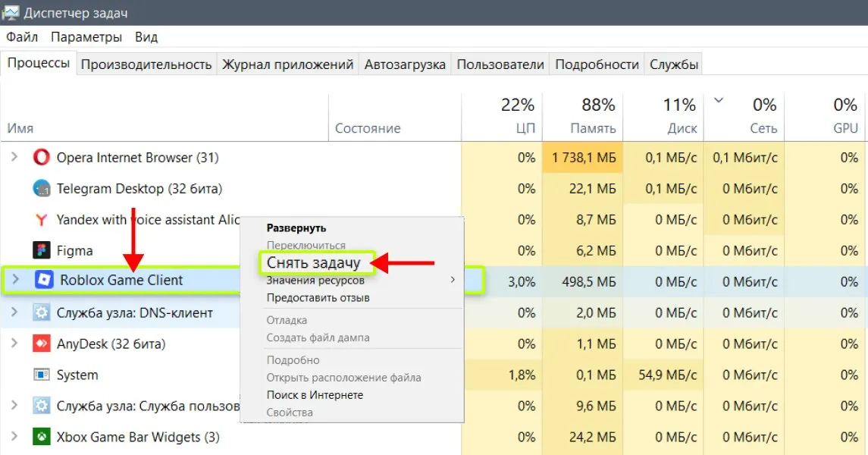868x455 pixels.
Task: Switch to the Службы tab
Action: [674, 64]
